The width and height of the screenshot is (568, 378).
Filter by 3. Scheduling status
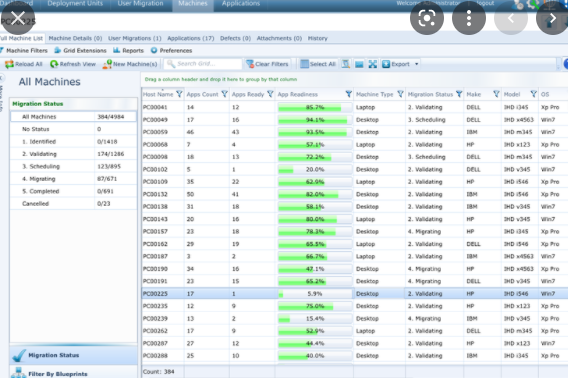[x=74, y=166]
